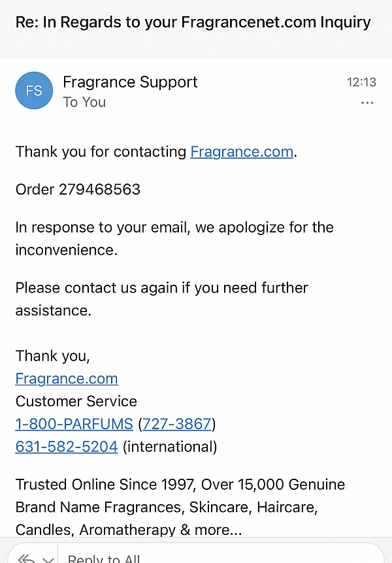Open Fragrance.com link in the signature
The image size is (392, 563).
pyautogui.click(x=67, y=379)
